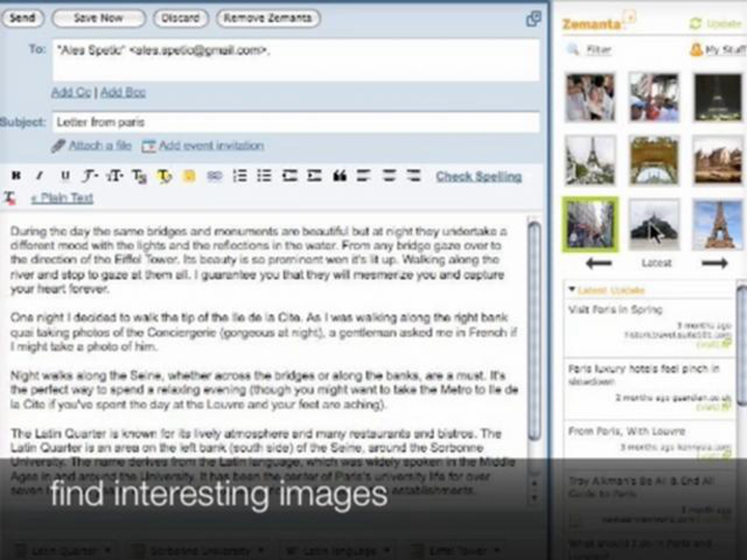Click the paragraph starting 'Night walks along the Seine'
This screenshot has height=560, width=747.
tap(264, 390)
